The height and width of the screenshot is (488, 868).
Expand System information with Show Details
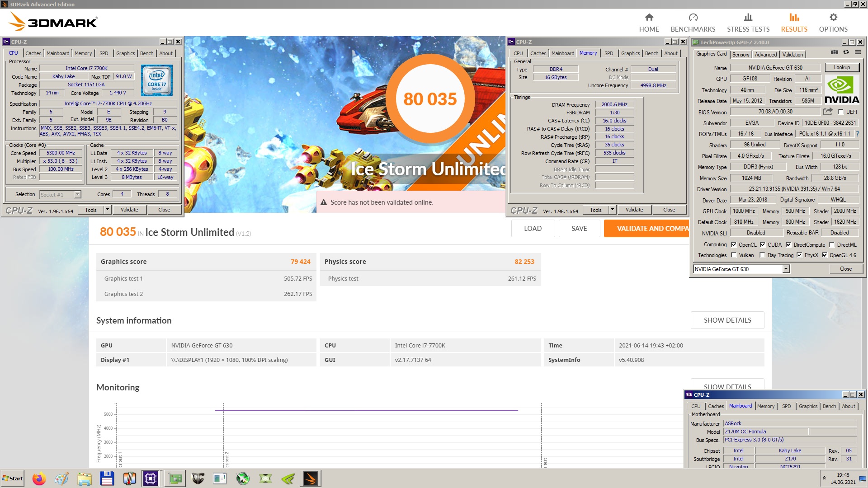pyautogui.click(x=727, y=320)
